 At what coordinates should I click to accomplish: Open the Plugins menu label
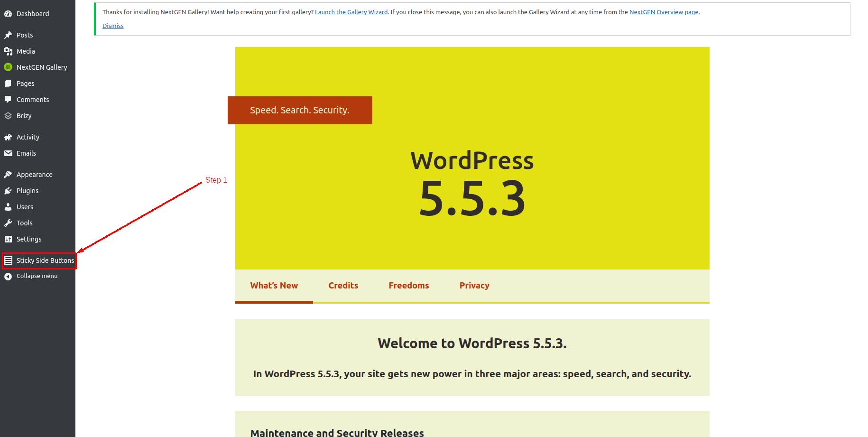[28, 191]
